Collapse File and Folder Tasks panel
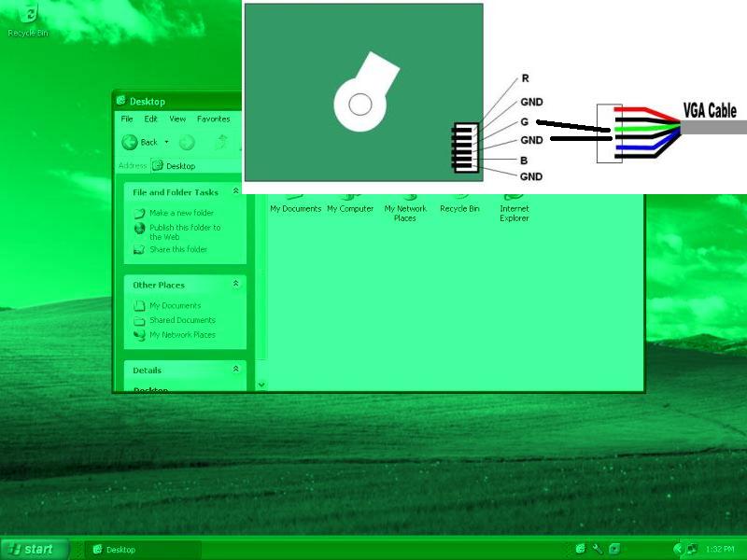Viewport: 747px width, 560px height. pos(236,191)
